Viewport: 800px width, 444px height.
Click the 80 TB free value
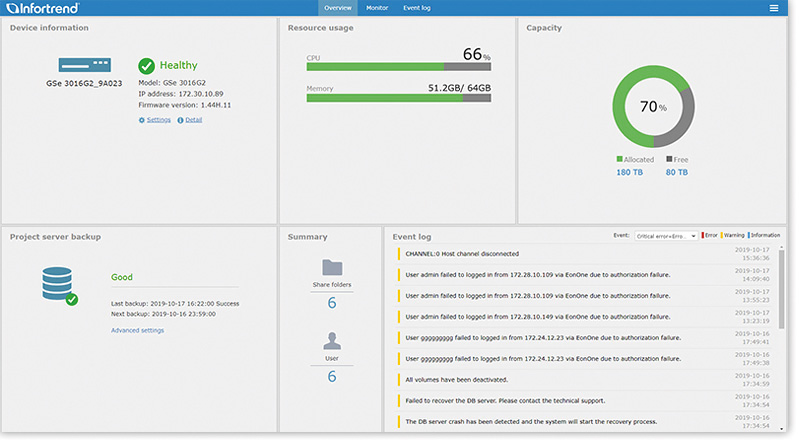pos(677,172)
